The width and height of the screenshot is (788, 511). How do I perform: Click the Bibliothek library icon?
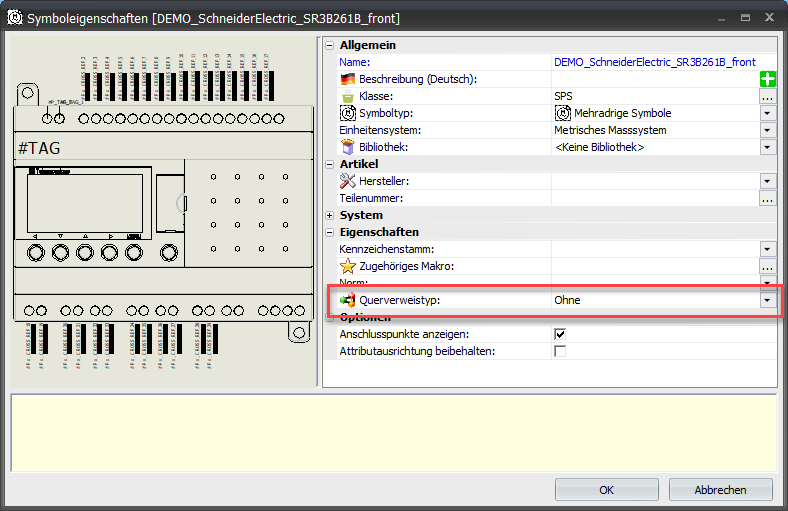[x=348, y=147]
